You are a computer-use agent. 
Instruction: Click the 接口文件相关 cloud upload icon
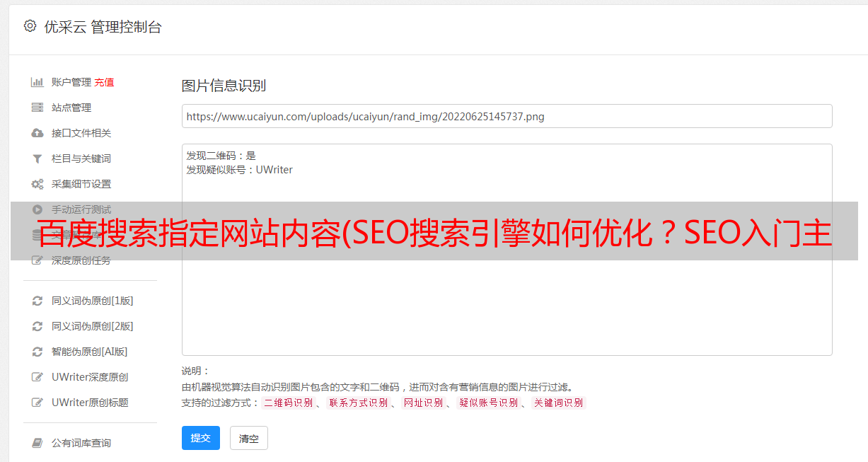[37, 133]
